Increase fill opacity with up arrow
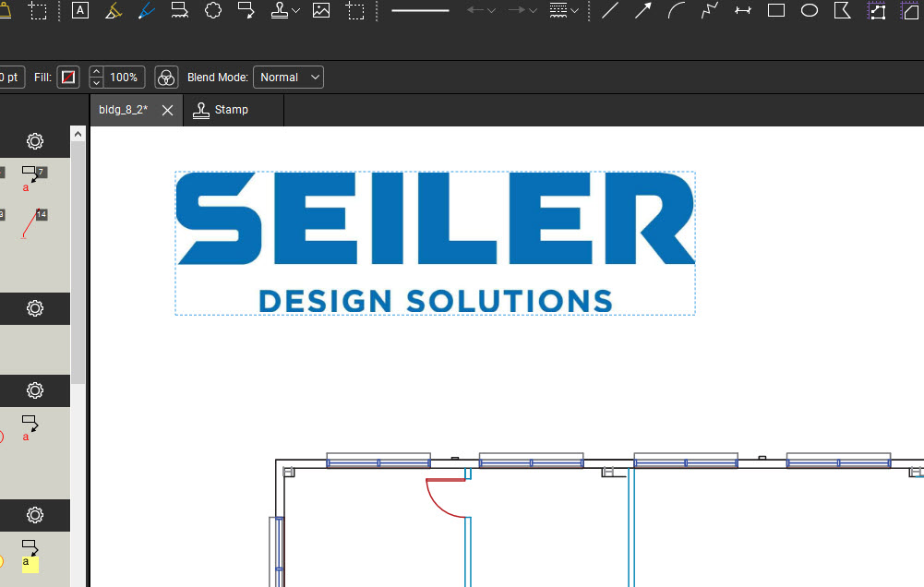The image size is (924, 587). [x=96, y=72]
